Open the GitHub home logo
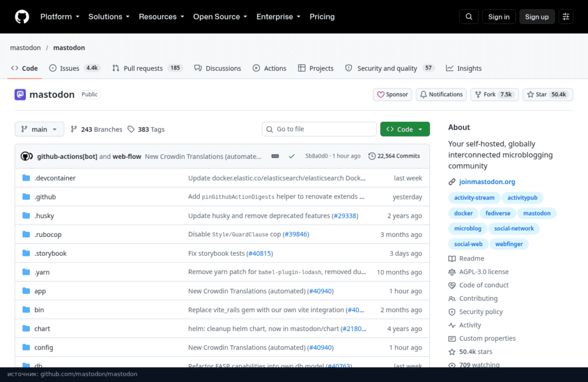This screenshot has height=382, width=588. 22,17
